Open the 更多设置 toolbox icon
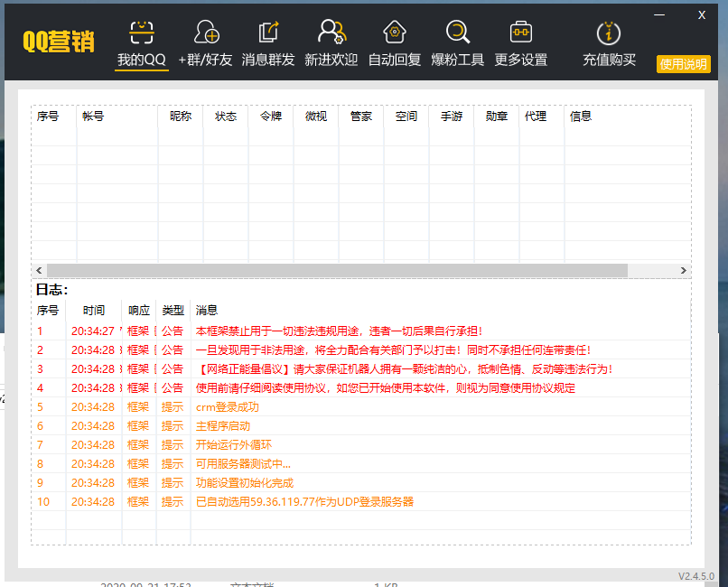 click(x=521, y=33)
